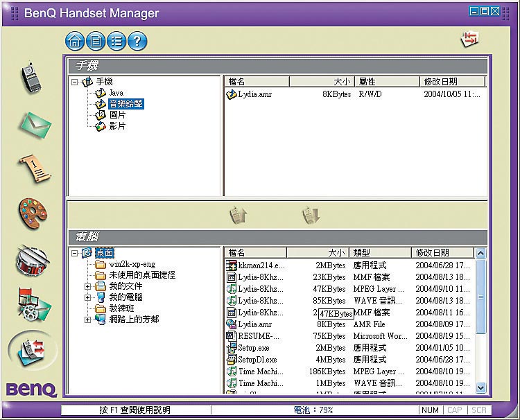Image resolution: width=520 pixels, height=420 pixels.
Task: Click the 按 F1 查閱使用說明 status text
Action: point(135,410)
